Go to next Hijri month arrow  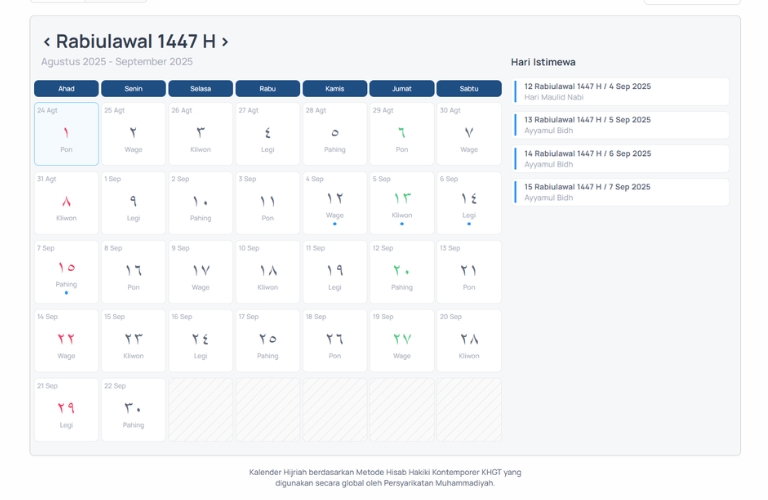click(225, 42)
